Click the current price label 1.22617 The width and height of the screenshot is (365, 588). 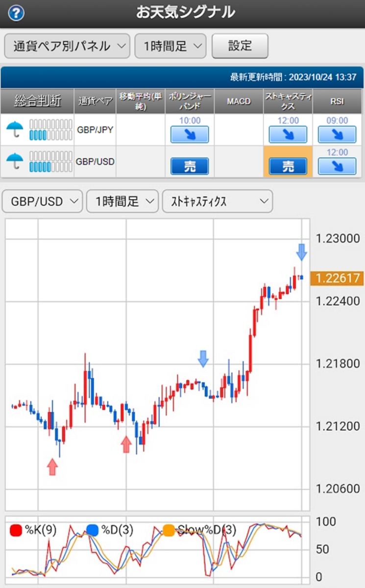click(338, 278)
